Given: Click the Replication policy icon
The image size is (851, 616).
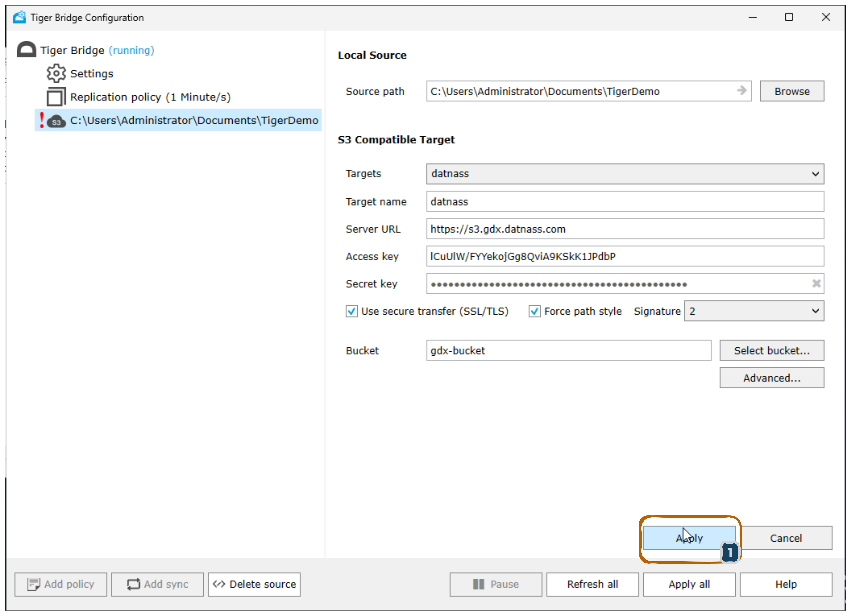Looking at the screenshot, I should click(x=56, y=97).
